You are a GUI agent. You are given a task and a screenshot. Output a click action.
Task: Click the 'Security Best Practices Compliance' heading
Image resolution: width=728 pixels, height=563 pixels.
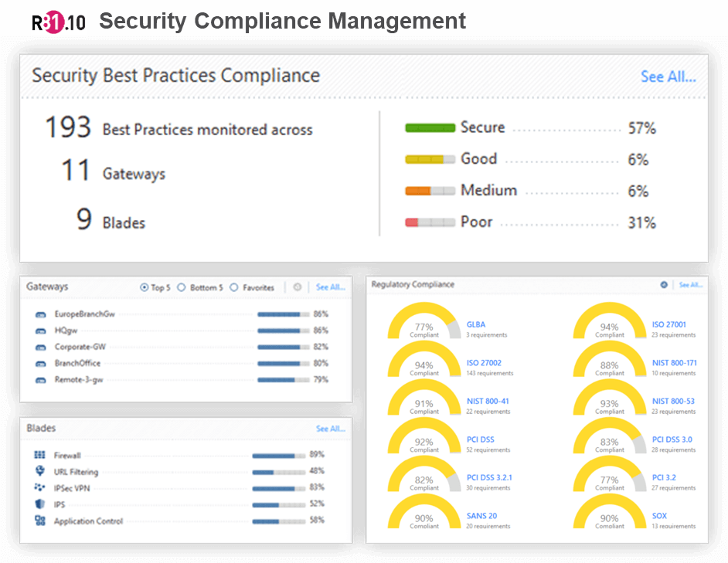pyautogui.click(x=176, y=75)
